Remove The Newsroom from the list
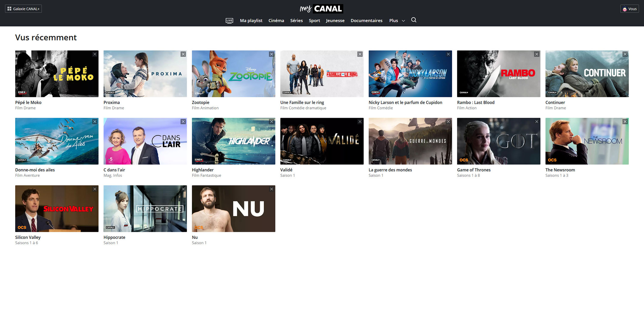Viewport: 644px width, 322px height. [625, 122]
